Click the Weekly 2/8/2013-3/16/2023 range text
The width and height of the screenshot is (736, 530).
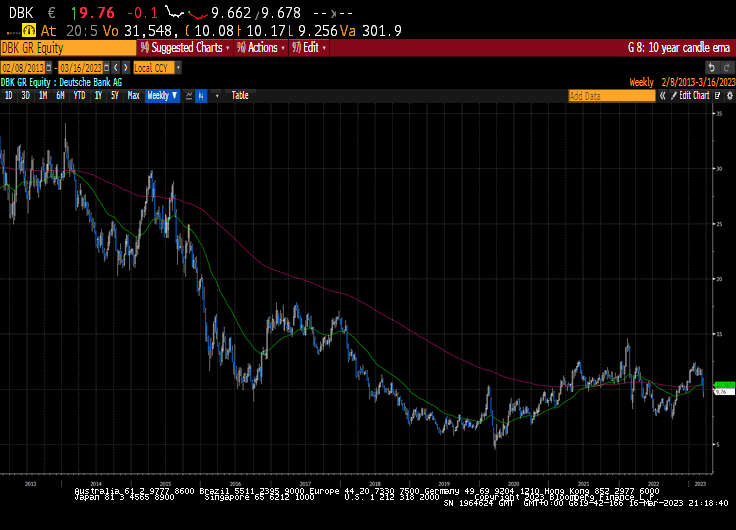pos(682,82)
